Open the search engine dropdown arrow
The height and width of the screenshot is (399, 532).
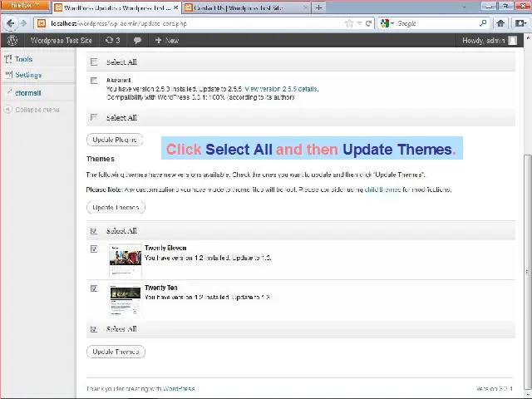tap(392, 23)
